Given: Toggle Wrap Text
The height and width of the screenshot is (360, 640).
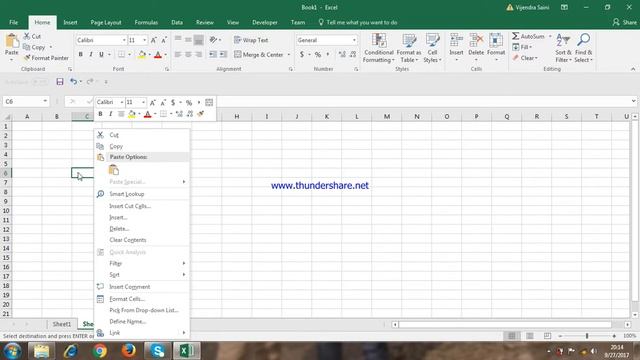Looking at the screenshot, I should [251, 40].
